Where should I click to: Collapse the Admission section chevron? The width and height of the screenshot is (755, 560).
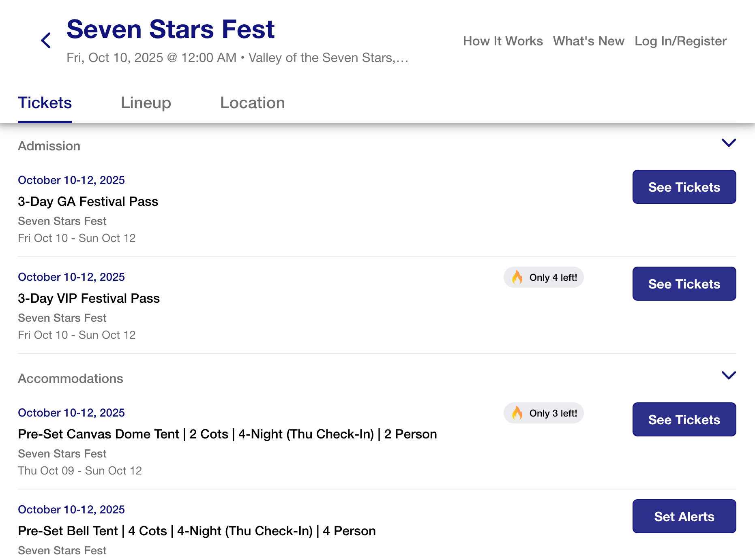(729, 143)
